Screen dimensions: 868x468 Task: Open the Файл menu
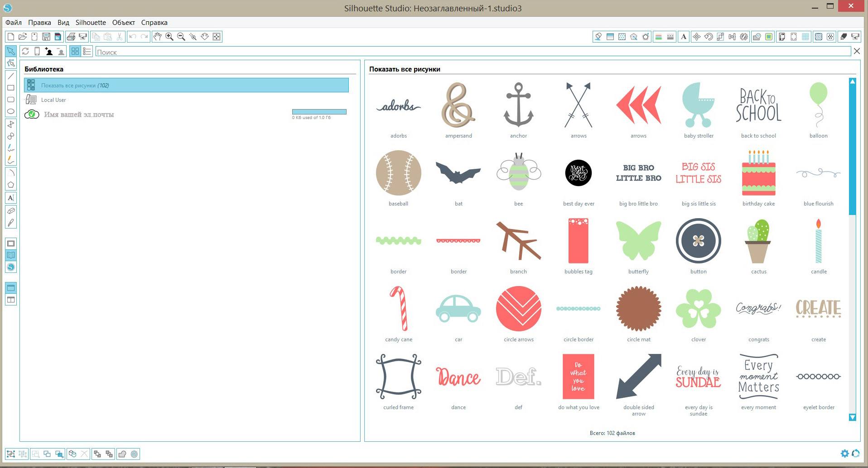[14, 22]
